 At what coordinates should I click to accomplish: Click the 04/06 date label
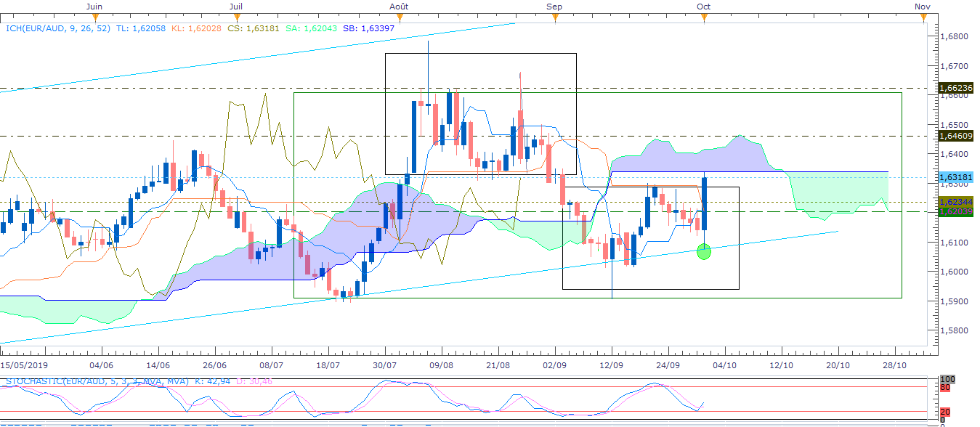[100, 365]
